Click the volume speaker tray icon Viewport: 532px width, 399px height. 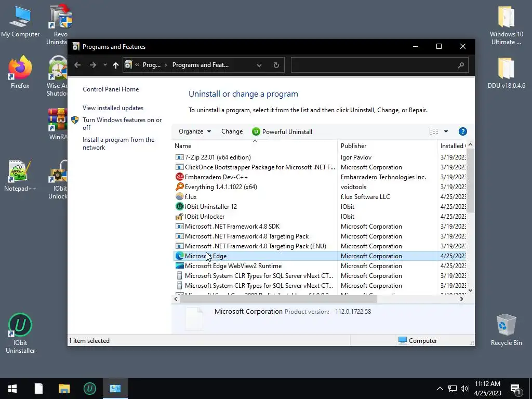[x=464, y=389]
